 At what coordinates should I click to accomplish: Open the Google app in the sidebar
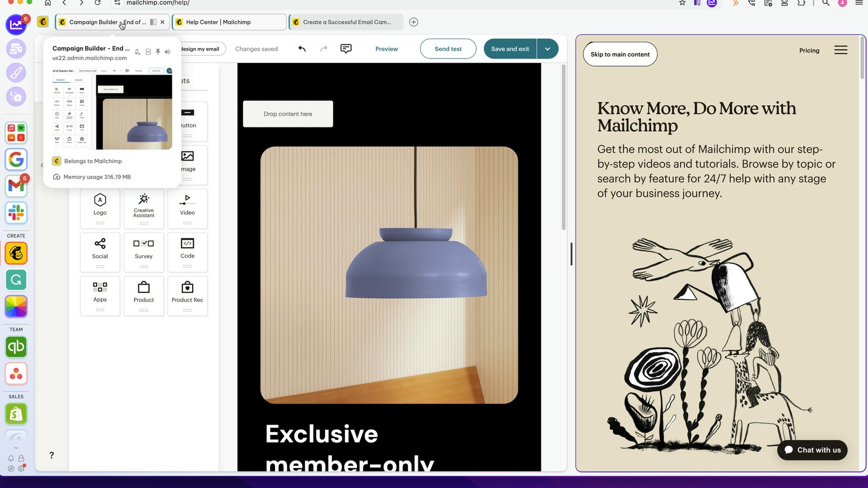(x=16, y=159)
